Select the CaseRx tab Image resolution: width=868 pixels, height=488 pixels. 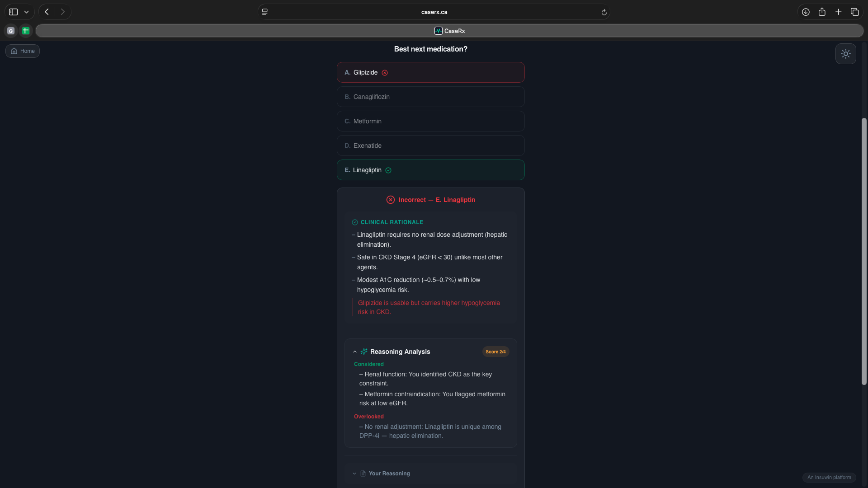tap(449, 31)
